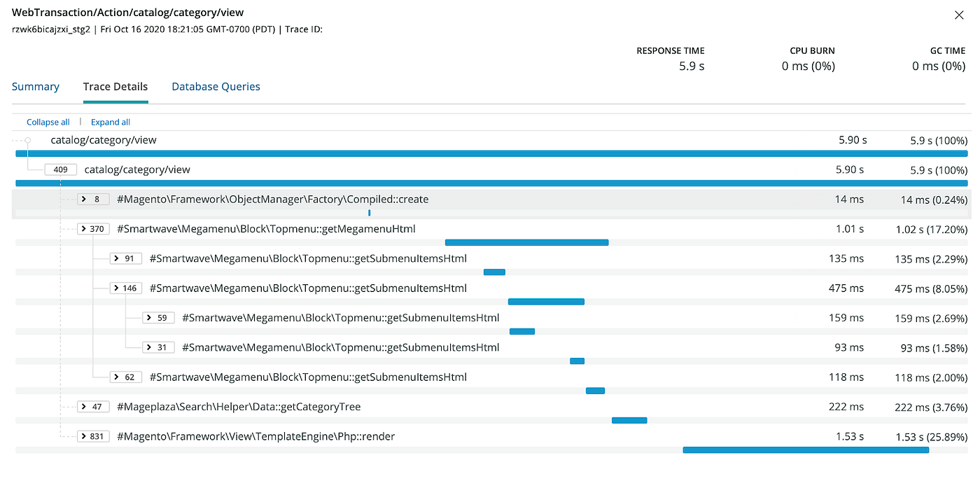Select the child catalog/category/view row under 409

(137, 169)
